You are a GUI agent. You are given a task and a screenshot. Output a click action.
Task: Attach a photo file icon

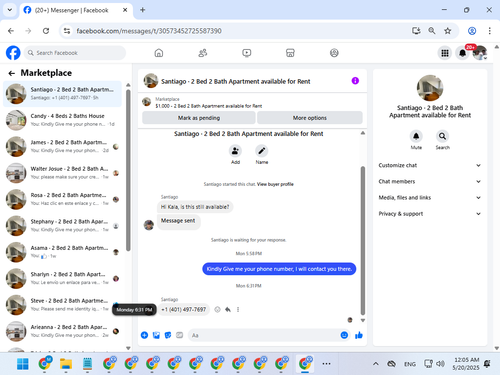156,335
